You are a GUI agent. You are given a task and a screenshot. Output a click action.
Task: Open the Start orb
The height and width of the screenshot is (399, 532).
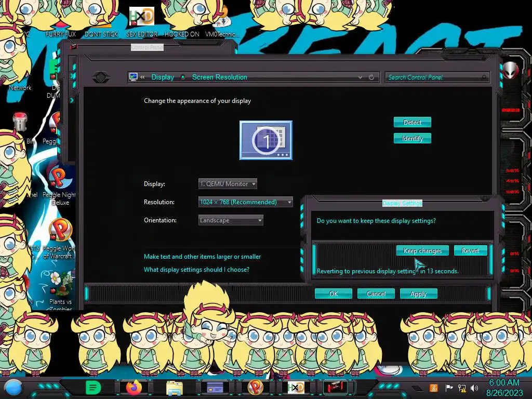[x=13, y=388]
